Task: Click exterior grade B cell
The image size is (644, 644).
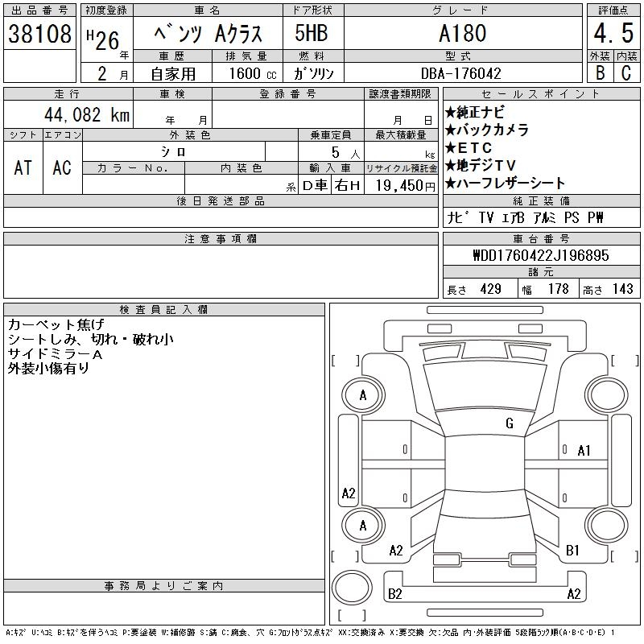Action: [600, 72]
